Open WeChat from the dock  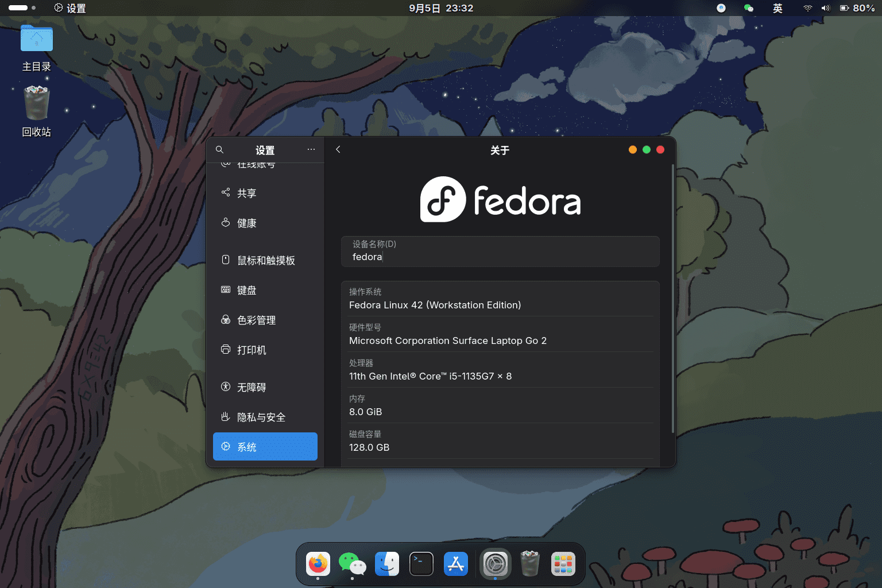352,564
